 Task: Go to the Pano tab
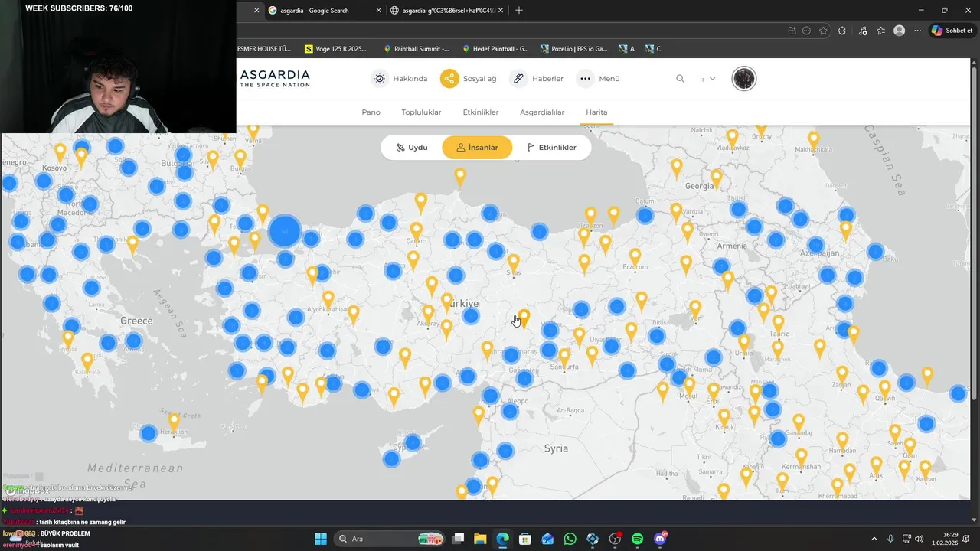tap(371, 112)
